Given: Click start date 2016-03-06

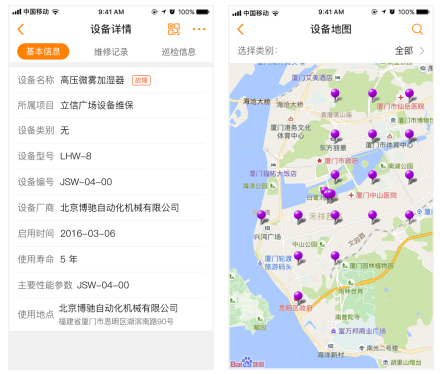Looking at the screenshot, I should (x=88, y=234).
